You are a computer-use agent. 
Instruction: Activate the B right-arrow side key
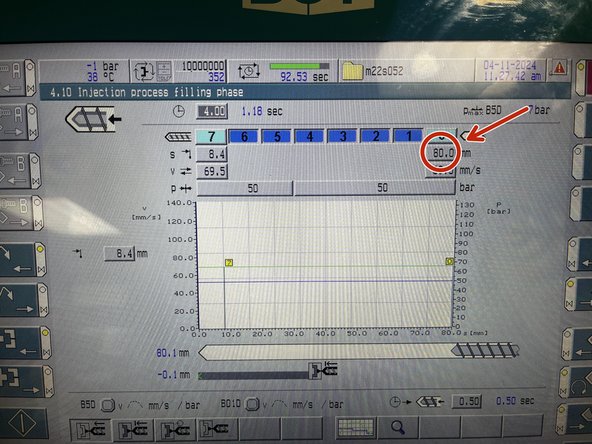21,213
